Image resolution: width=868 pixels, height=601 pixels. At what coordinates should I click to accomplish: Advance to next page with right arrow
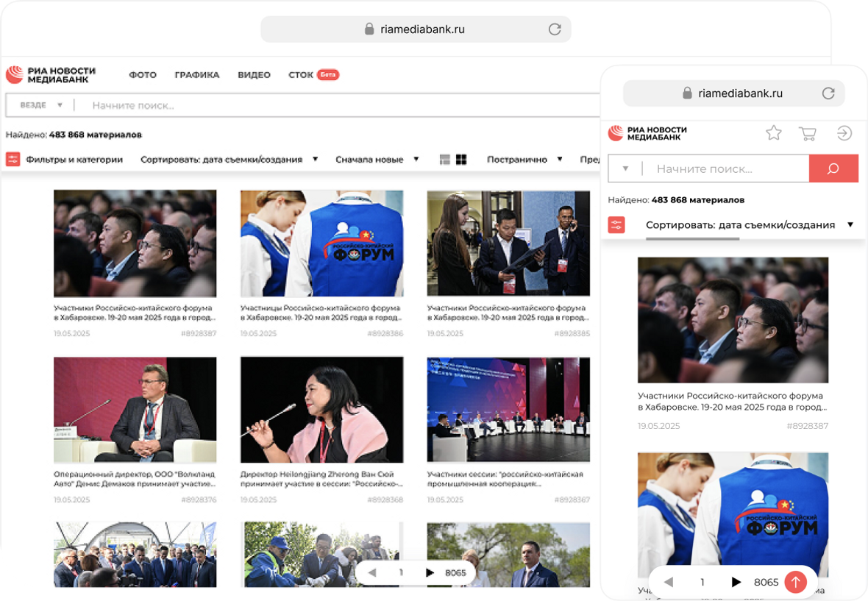[x=430, y=572]
